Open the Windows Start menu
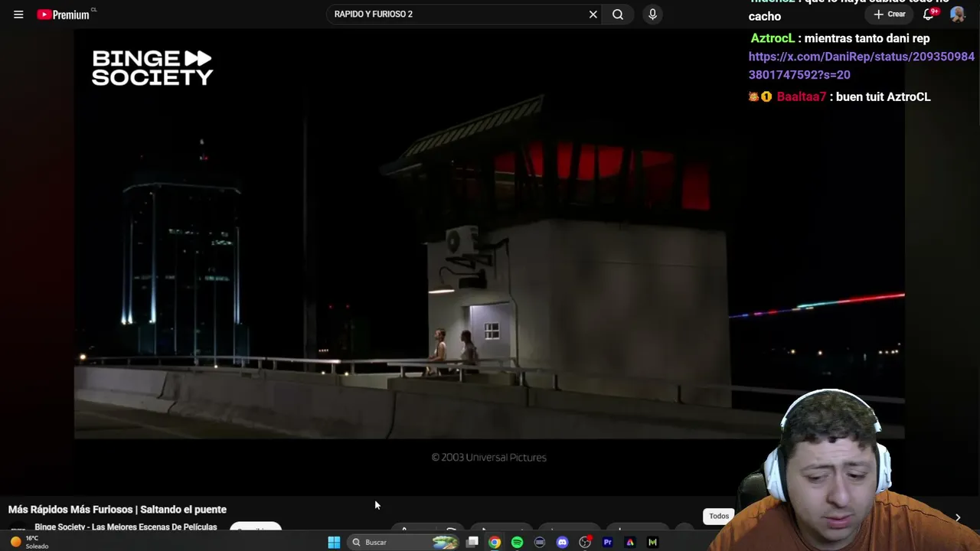Viewport: 980px width, 551px height. (334, 542)
